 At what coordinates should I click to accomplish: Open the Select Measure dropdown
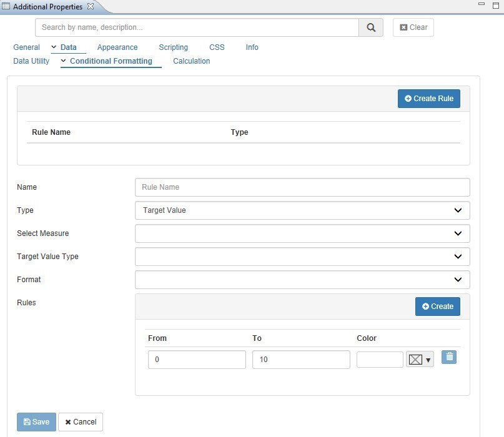click(x=302, y=233)
